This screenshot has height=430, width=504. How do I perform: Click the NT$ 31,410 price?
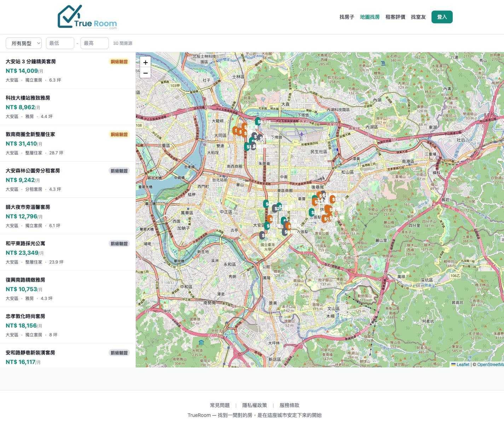click(21, 143)
